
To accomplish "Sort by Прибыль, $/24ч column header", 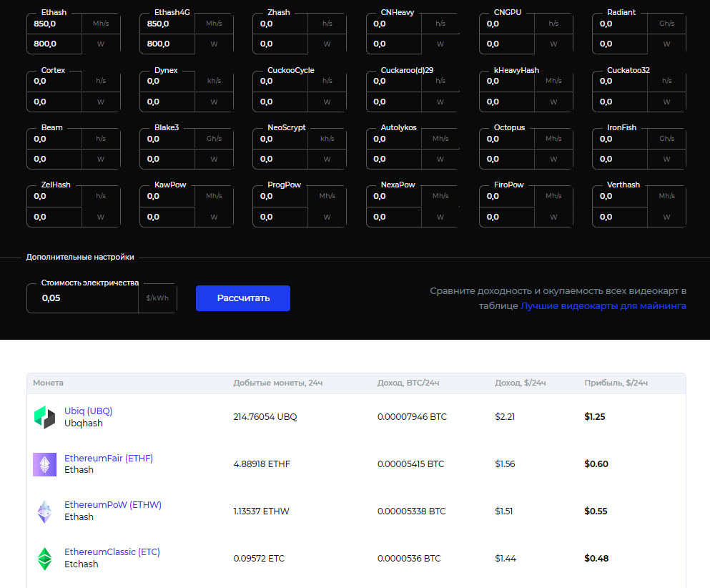I will click(616, 383).
